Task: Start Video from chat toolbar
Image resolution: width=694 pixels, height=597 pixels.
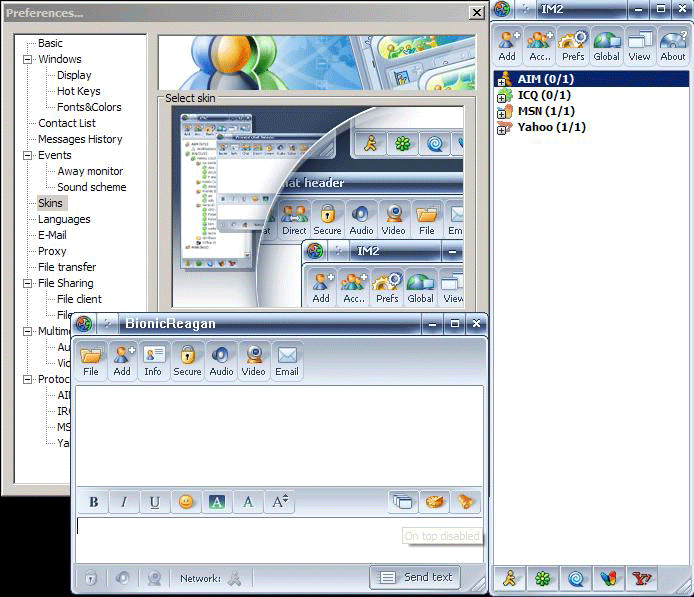Action: click(x=254, y=361)
